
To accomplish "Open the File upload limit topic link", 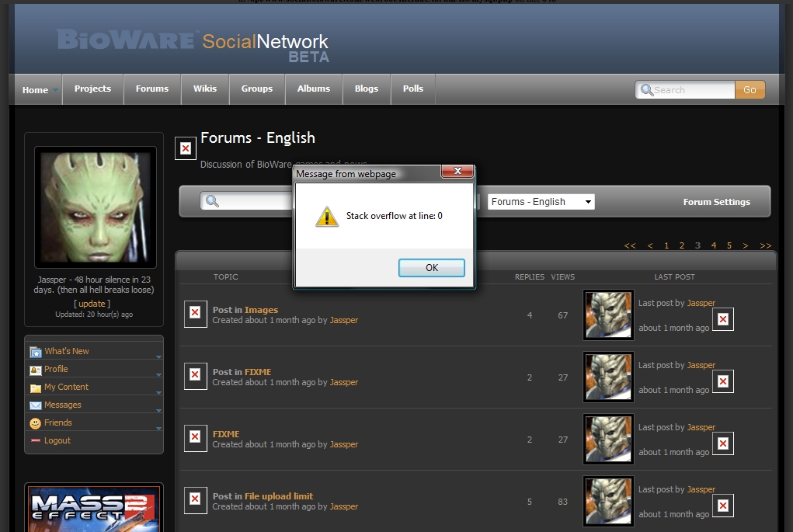I will (279, 496).
